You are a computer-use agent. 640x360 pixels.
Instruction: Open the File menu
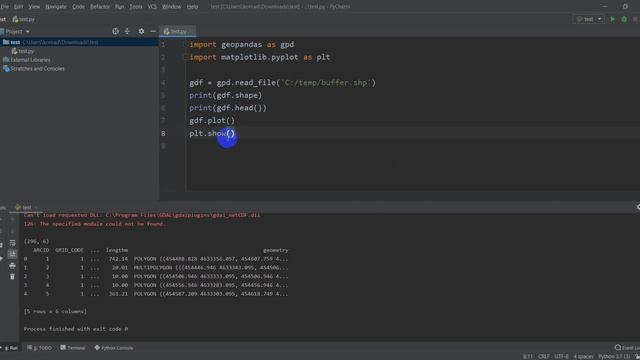coord(4,7)
